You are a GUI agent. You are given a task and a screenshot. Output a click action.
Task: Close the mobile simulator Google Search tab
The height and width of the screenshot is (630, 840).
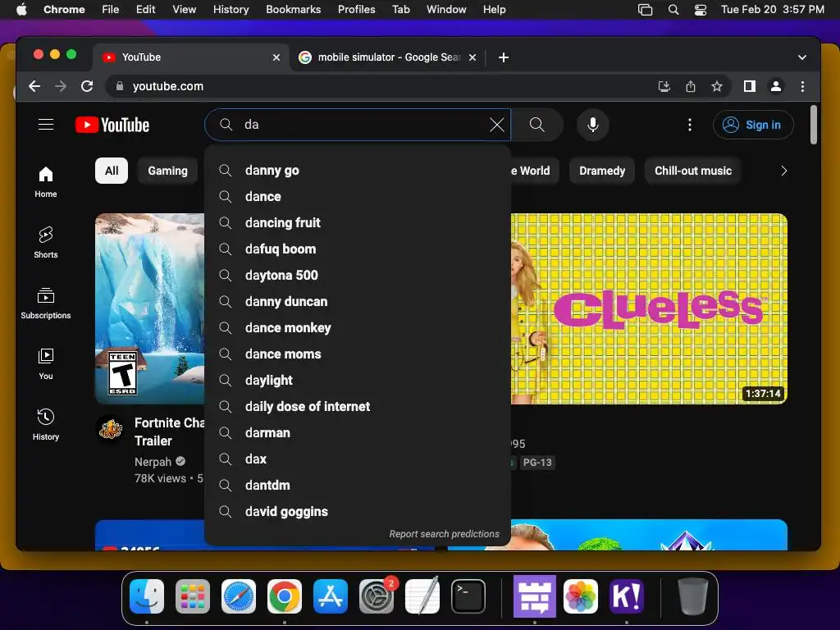click(x=472, y=57)
